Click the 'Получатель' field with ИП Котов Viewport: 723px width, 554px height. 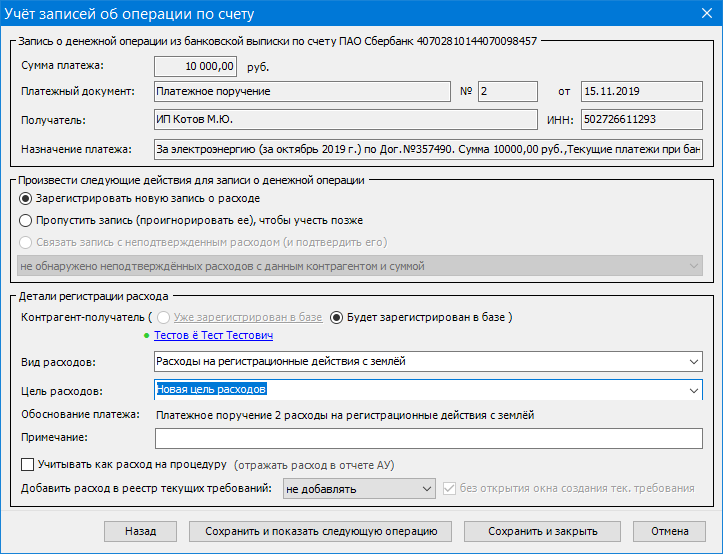click(345, 120)
